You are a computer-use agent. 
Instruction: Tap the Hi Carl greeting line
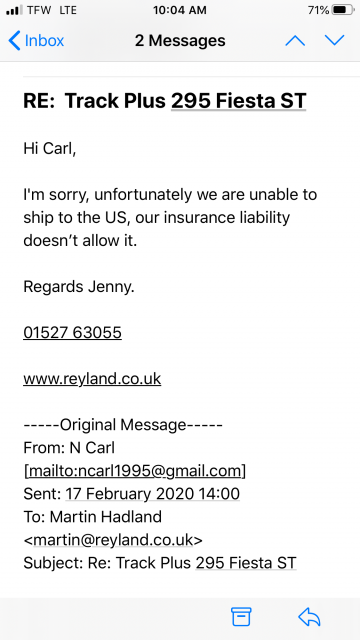click(x=50, y=149)
